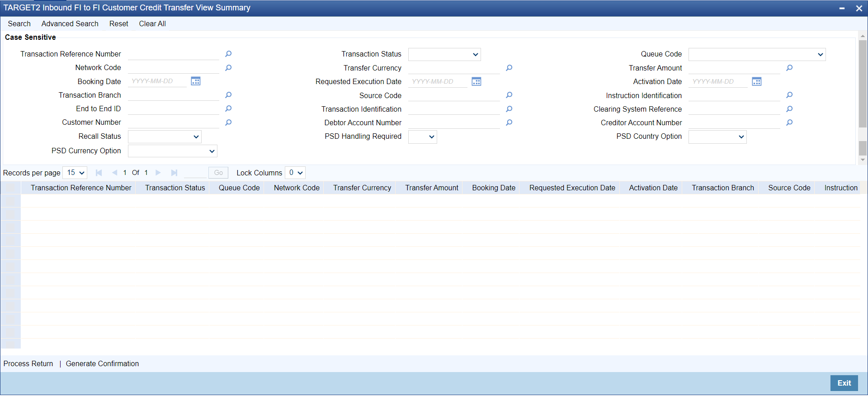Minimize the View Summary window
Viewport: 868px width, 396px height.
click(x=842, y=8)
